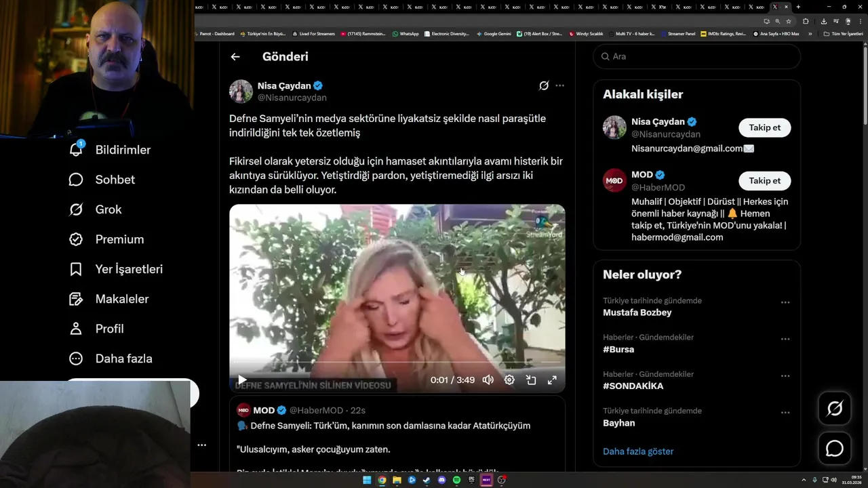Screen dimensions: 868x488
Task: Open the floating Grok button
Action: point(834,408)
